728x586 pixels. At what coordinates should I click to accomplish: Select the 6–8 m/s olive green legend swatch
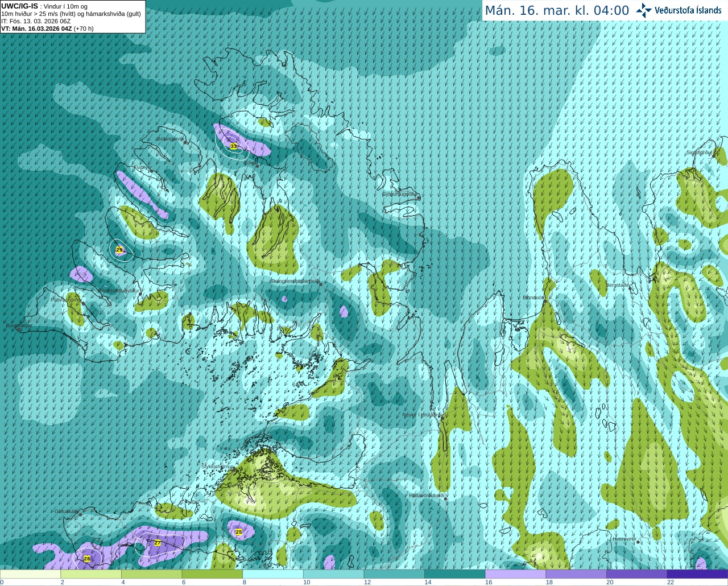212,574
